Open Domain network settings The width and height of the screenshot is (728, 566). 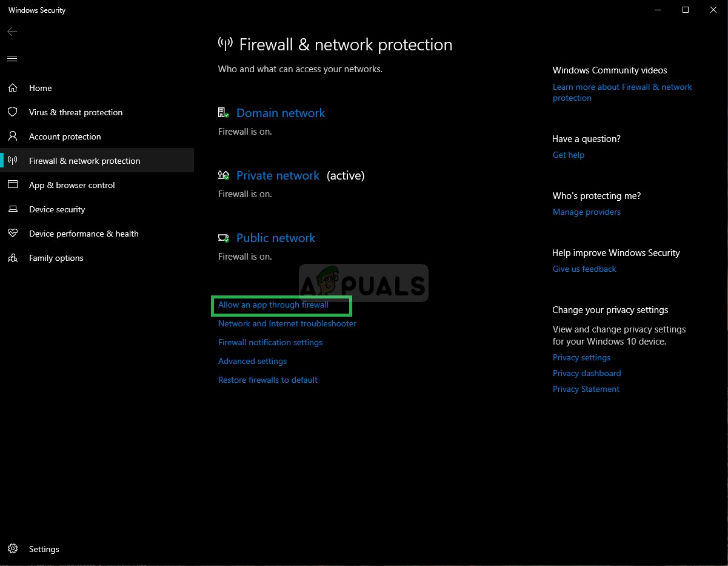point(281,113)
